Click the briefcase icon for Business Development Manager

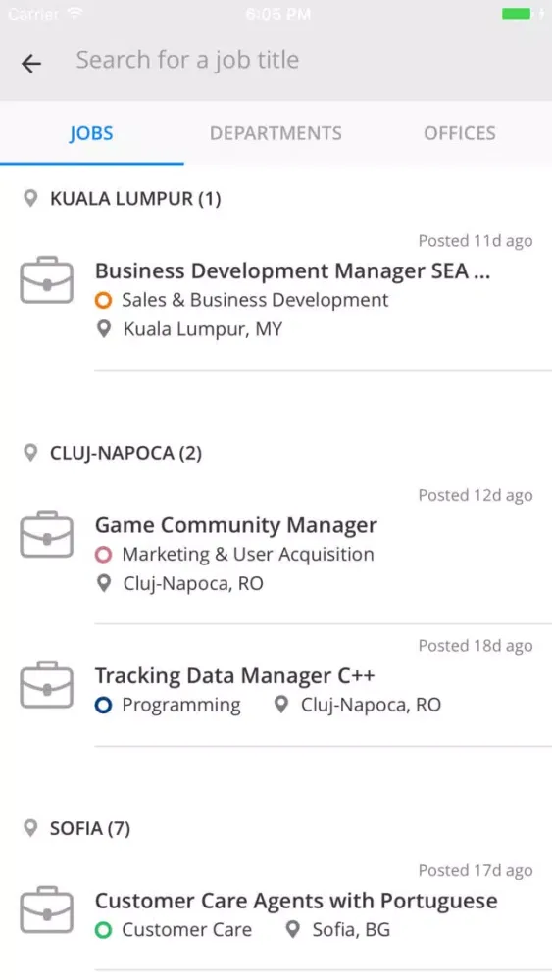[47, 280]
